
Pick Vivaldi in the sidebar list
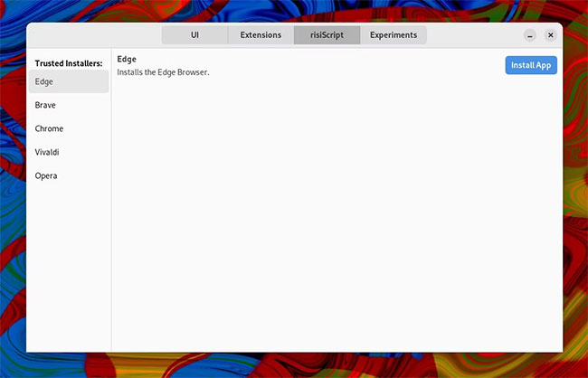[x=69, y=152]
